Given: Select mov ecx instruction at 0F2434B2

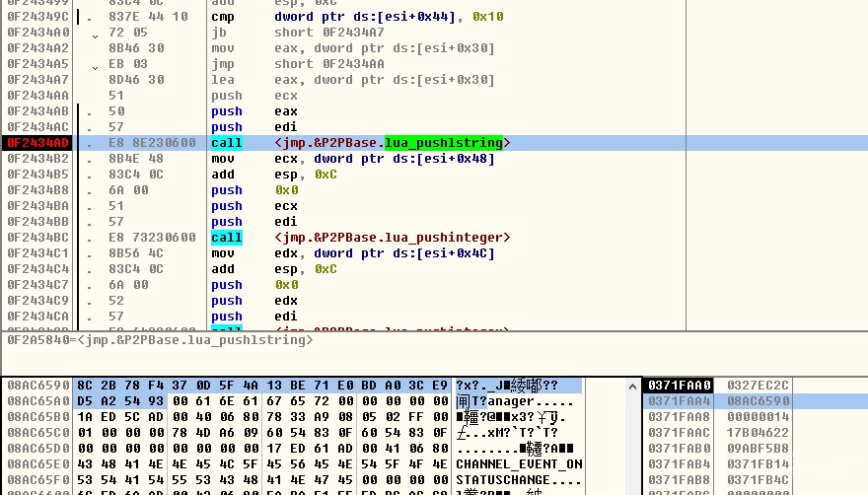Looking at the screenshot, I should (x=353, y=159).
